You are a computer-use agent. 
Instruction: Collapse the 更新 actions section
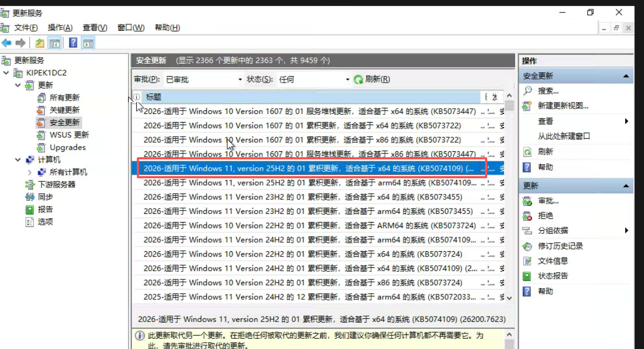point(626,186)
